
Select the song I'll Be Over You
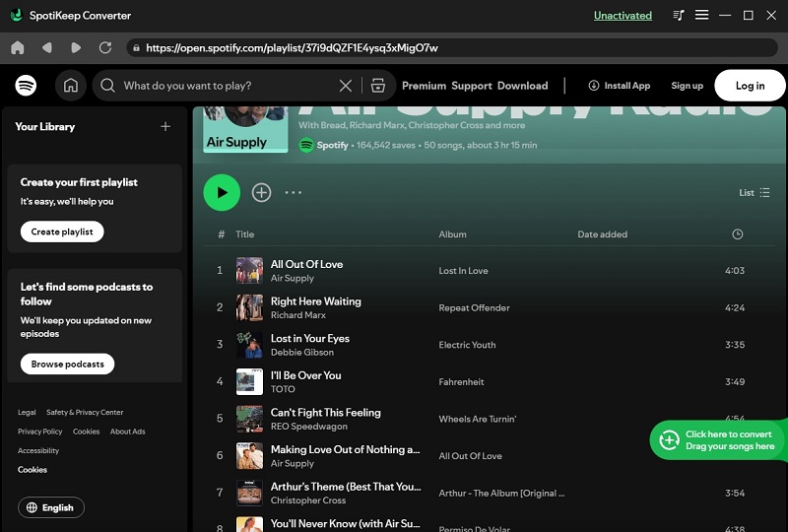point(305,375)
